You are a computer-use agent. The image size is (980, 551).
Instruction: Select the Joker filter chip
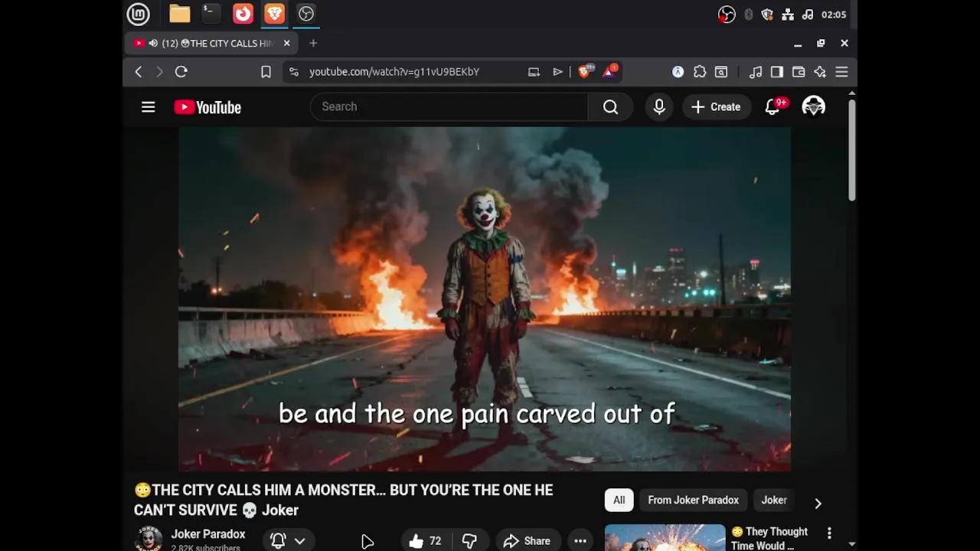click(x=774, y=500)
